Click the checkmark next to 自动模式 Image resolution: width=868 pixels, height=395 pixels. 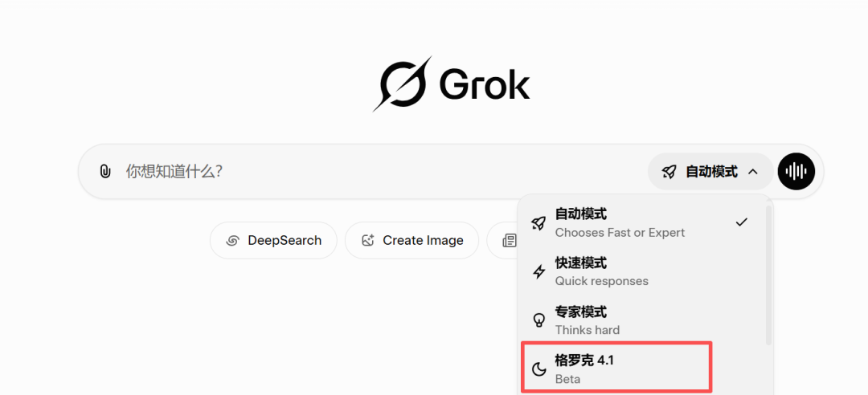pyautogui.click(x=741, y=222)
